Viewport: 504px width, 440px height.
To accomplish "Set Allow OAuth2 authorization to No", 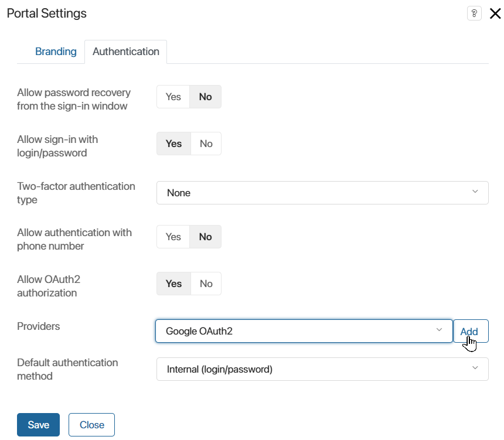I will (x=206, y=284).
